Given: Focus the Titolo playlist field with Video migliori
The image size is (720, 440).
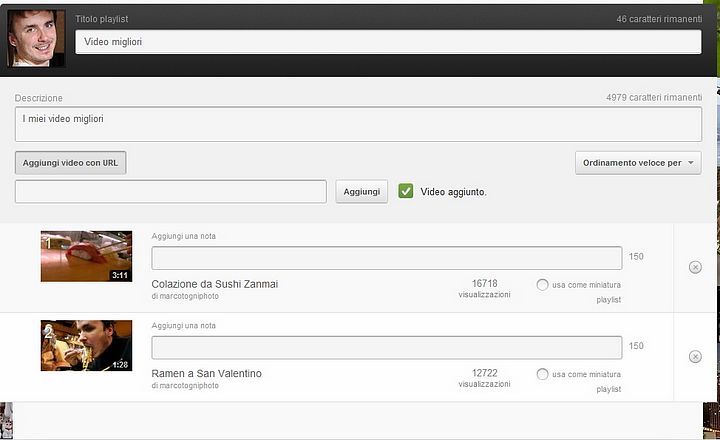Looking at the screenshot, I should (388, 42).
